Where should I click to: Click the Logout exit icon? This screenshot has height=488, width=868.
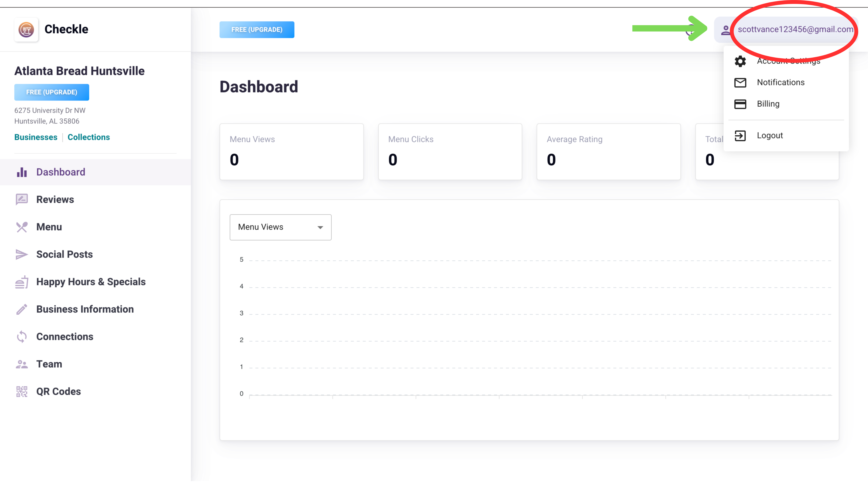[x=740, y=136]
